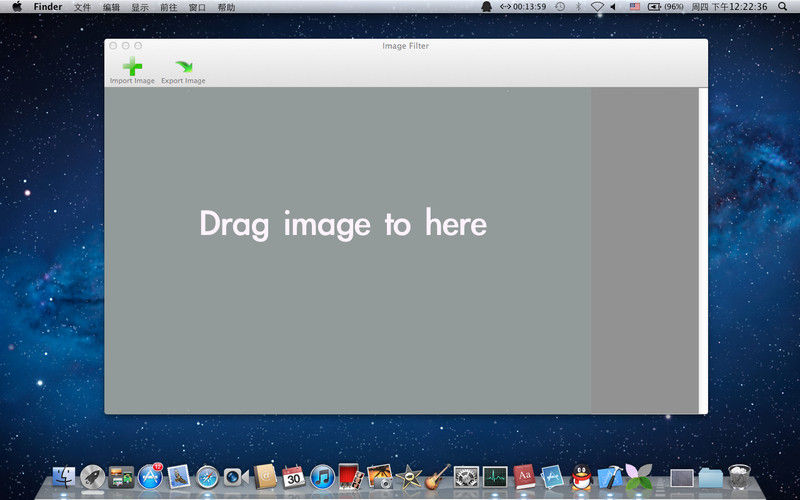
Task: Click the battery 96% indicator
Action: tap(666, 7)
